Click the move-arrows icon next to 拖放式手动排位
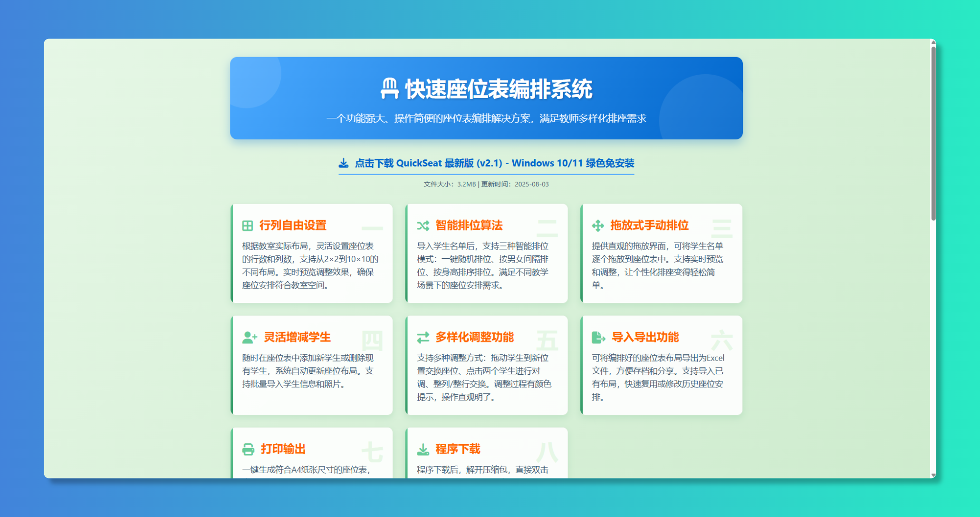This screenshot has height=517, width=980. pyautogui.click(x=597, y=225)
